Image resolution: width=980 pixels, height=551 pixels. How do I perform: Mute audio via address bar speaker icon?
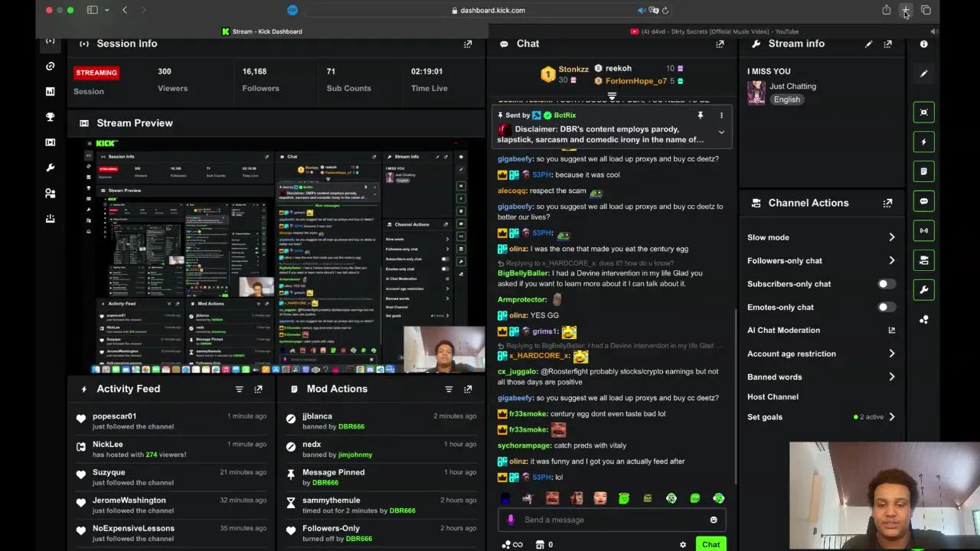point(642,10)
